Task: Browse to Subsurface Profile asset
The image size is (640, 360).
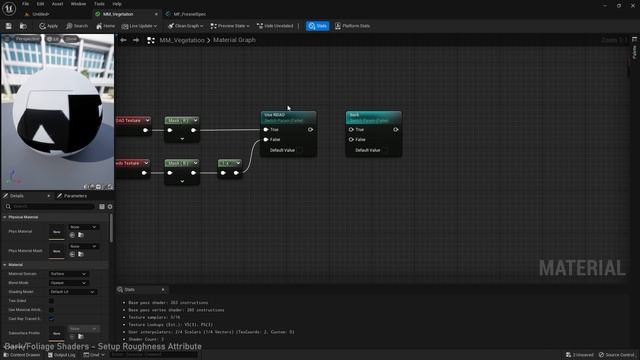Action: (81, 336)
